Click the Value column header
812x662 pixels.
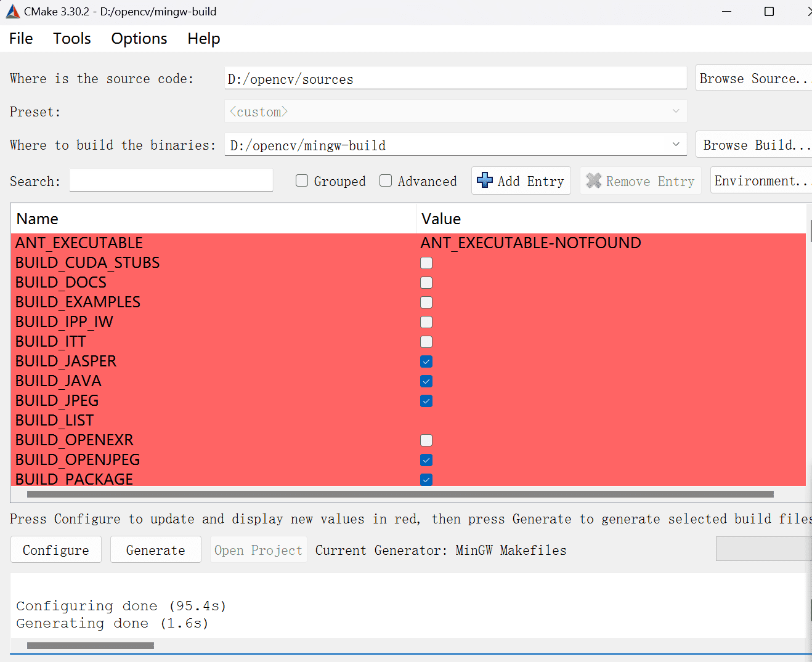[611, 219]
